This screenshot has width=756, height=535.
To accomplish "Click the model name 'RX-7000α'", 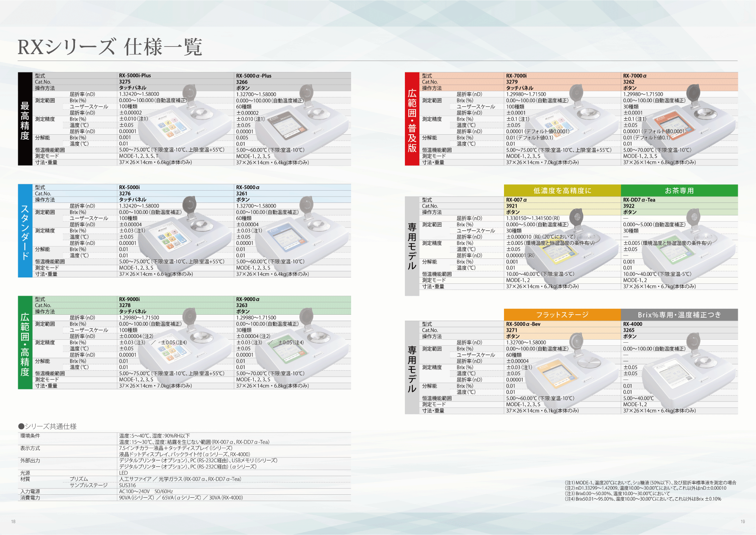I will (x=635, y=76).
